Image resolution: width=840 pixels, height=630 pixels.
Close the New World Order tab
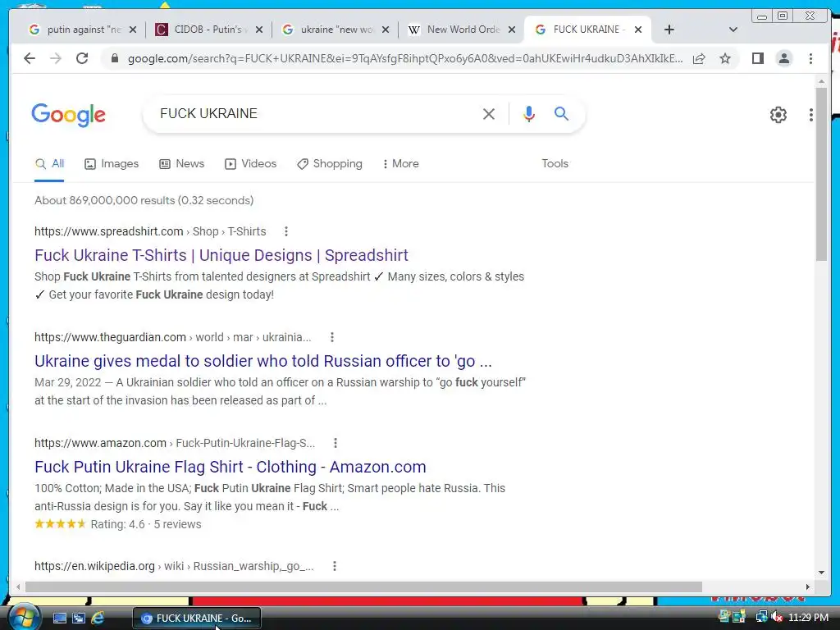(512, 30)
